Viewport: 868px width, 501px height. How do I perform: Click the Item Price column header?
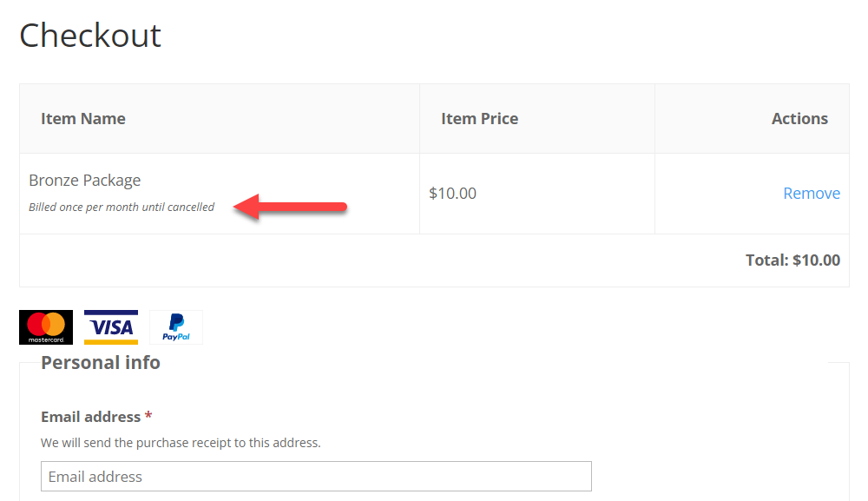coord(479,118)
